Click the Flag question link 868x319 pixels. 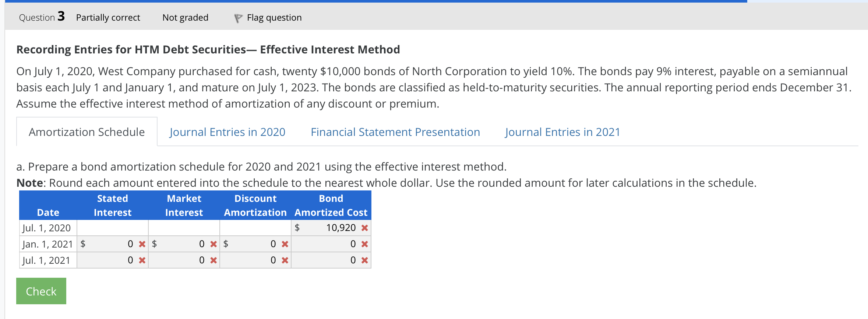[274, 17]
